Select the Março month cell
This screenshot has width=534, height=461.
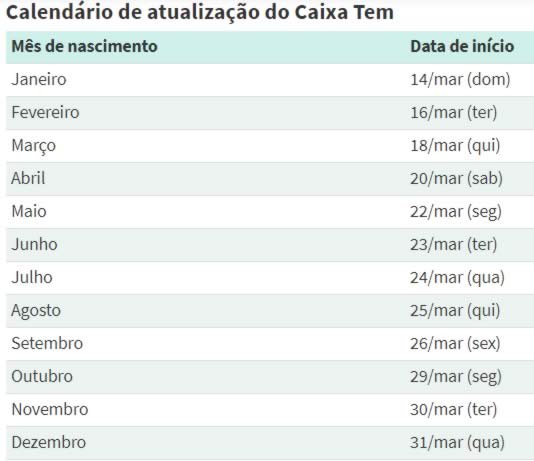click(33, 146)
